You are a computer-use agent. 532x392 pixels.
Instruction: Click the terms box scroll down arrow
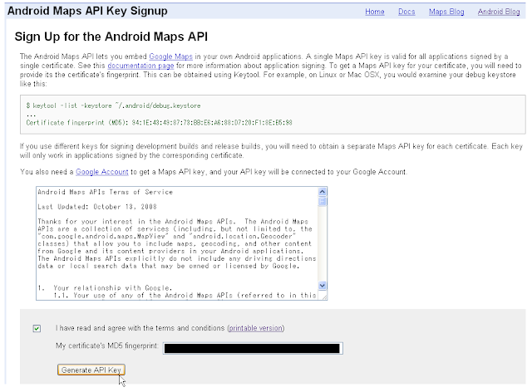323,286
